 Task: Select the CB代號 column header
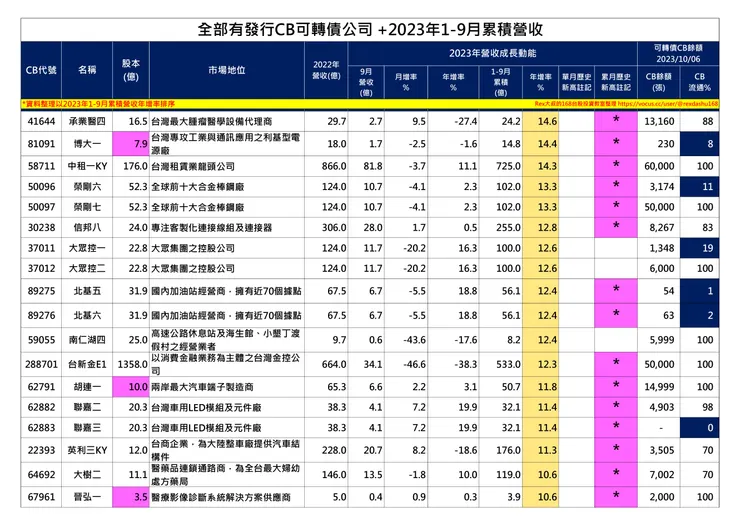tap(41, 70)
